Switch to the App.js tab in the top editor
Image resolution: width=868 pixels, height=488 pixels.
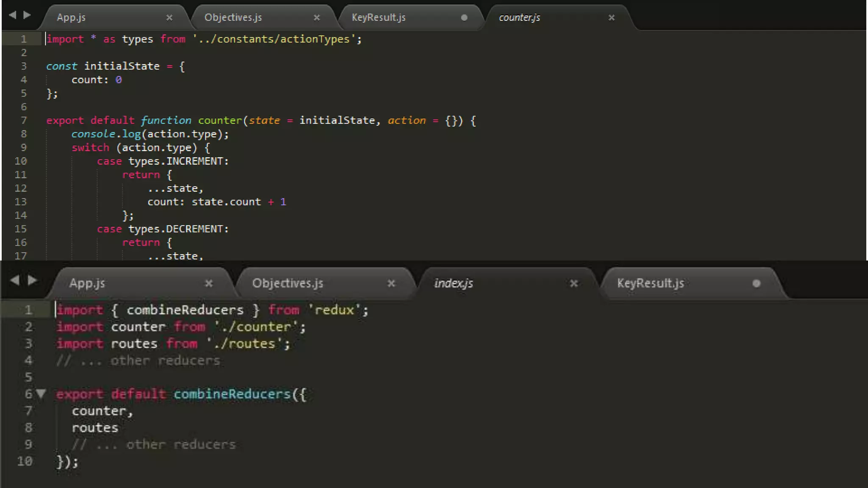(71, 17)
